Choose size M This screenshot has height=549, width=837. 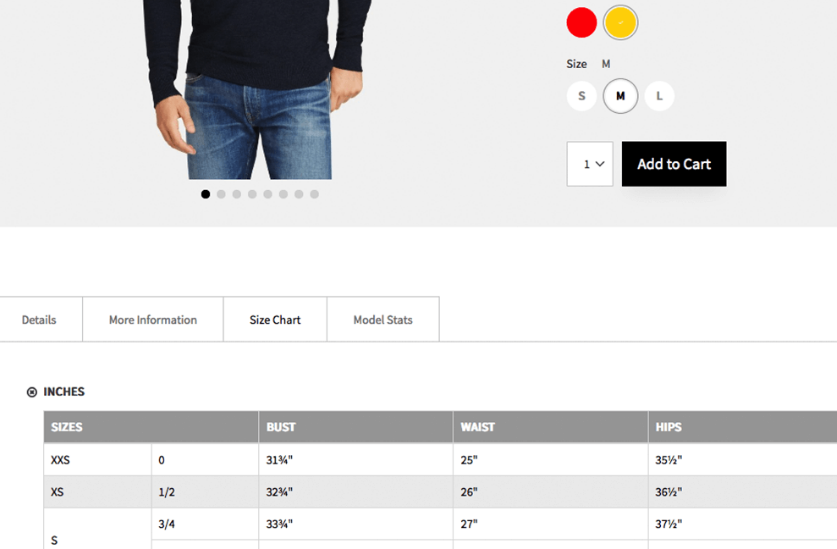(620, 96)
